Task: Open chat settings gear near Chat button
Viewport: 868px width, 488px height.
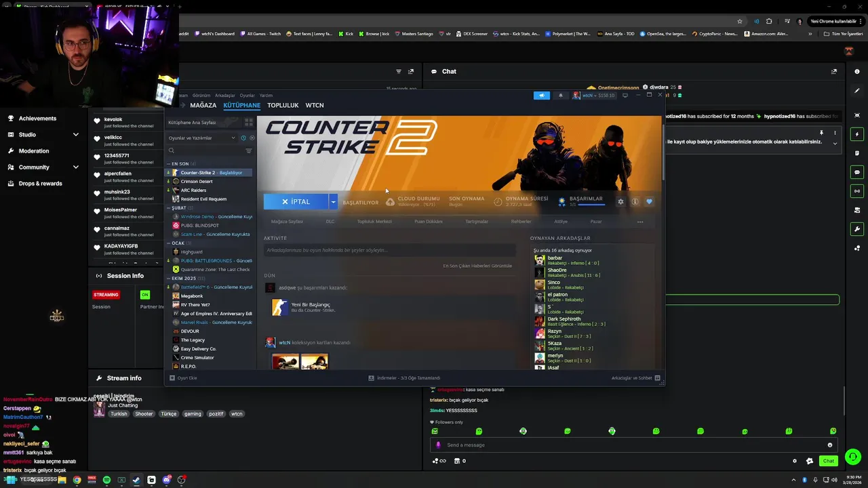Action: coord(795,461)
